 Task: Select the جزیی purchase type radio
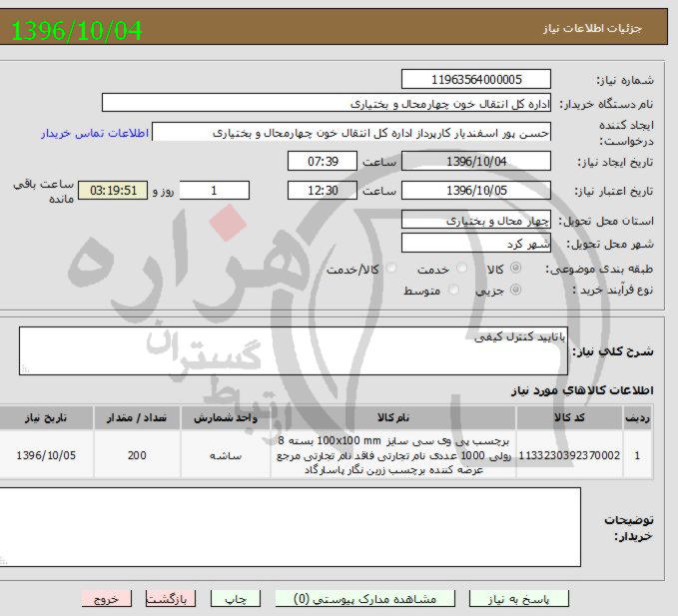(x=515, y=290)
